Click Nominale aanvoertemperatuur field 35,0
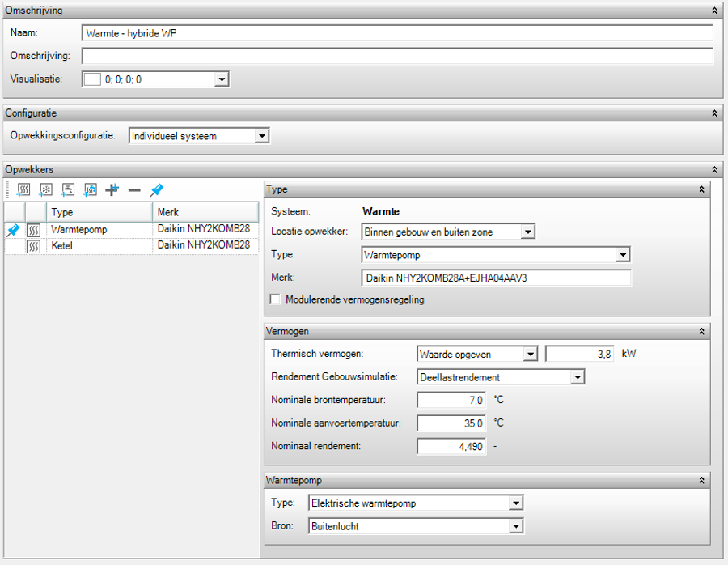The image size is (728, 565). [x=451, y=423]
